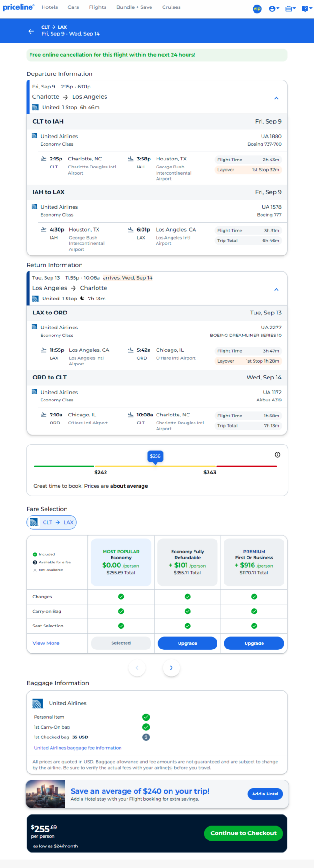
Task: Click the free cancellation green banner
Action: point(157,55)
